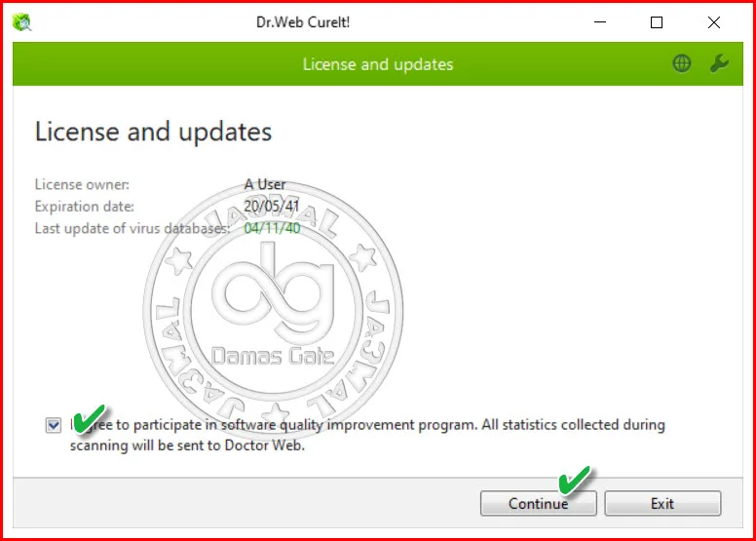The image size is (756, 541).
Task: Select the expiration date value 20/05/41
Action: (x=272, y=206)
